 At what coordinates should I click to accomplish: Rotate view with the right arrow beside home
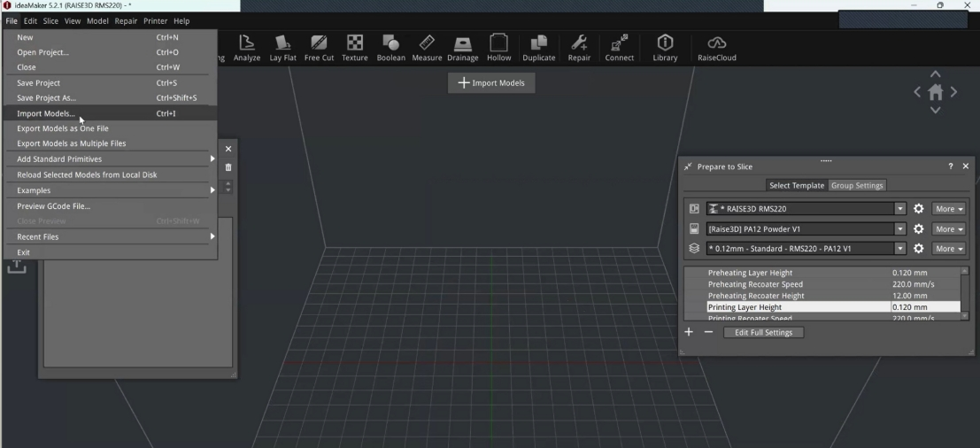(x=953, y=92)
